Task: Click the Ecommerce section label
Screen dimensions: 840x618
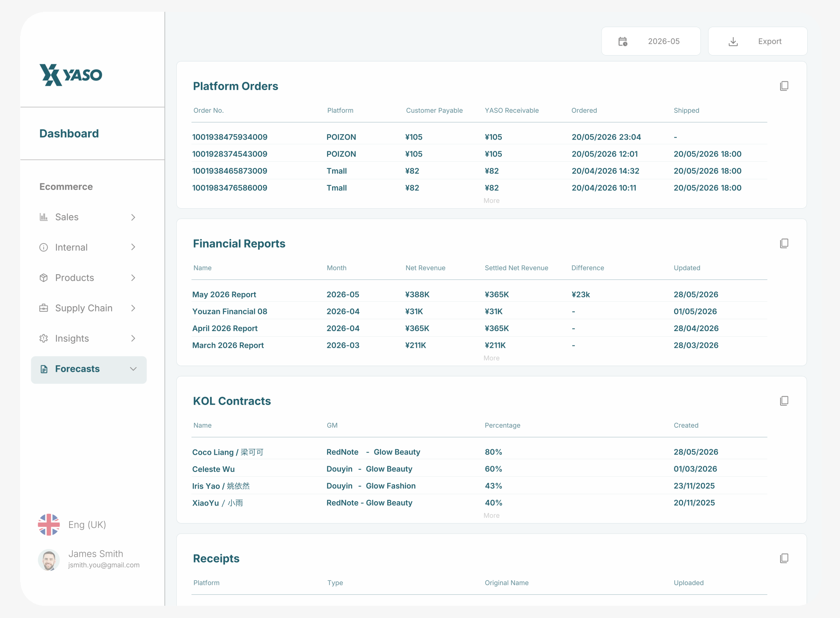Action: click(x=66, y=187)
